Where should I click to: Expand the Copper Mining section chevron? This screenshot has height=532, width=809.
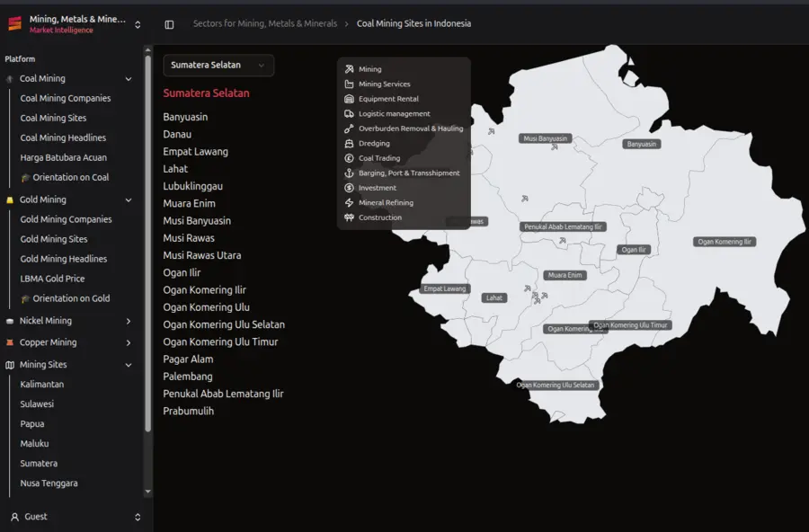click(129, 342)
